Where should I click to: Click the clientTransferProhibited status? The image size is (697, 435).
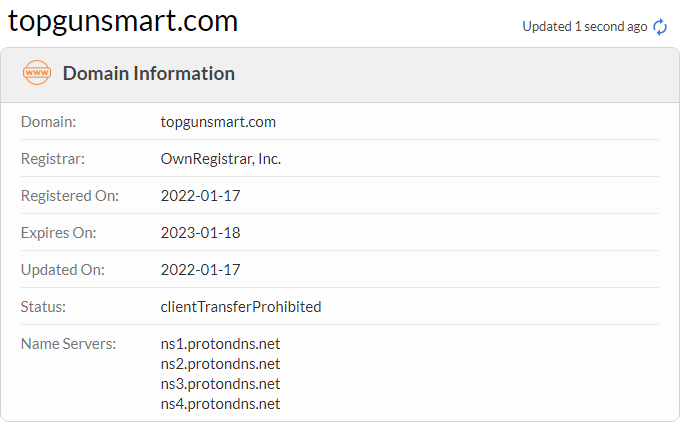(241, 307)
